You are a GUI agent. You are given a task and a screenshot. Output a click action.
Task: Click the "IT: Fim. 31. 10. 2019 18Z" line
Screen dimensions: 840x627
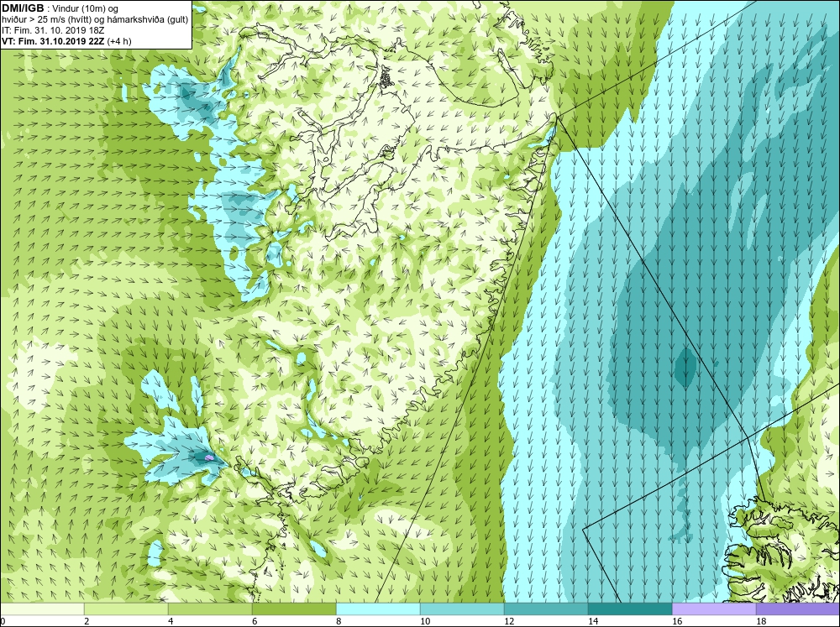point(53,30)
